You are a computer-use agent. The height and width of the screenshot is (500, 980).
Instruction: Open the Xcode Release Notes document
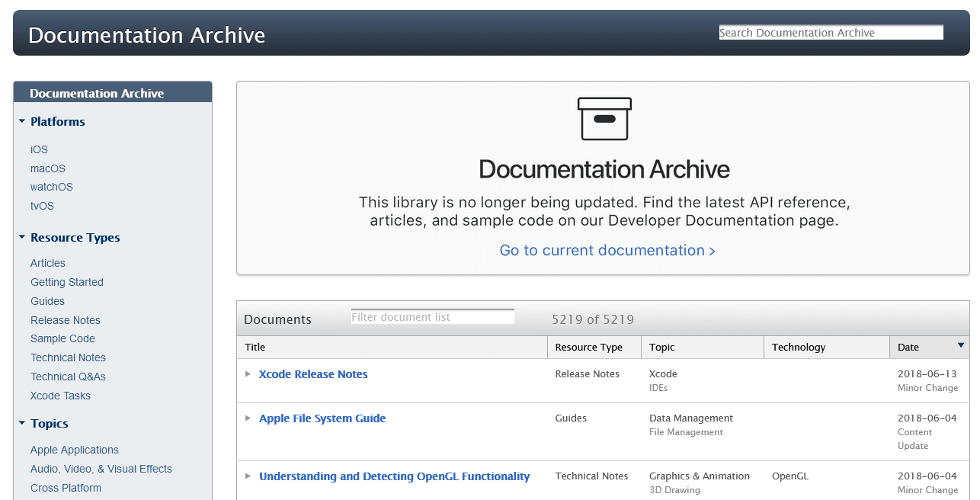[313, 373]
